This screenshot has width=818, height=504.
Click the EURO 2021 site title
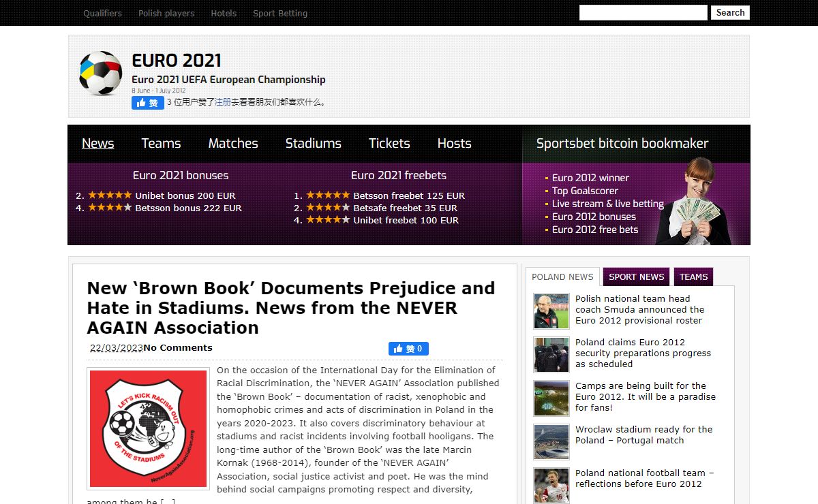coord(177,61)
